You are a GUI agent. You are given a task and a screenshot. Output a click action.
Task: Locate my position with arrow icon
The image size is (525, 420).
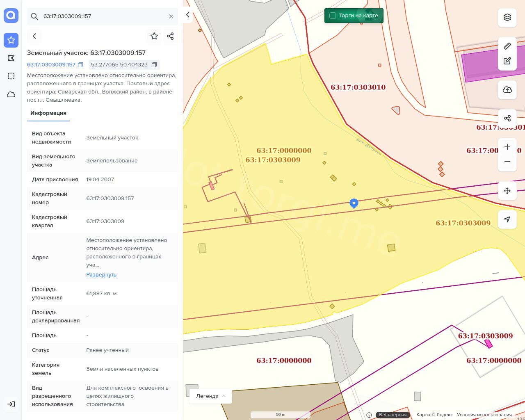[x=507, y=219]
